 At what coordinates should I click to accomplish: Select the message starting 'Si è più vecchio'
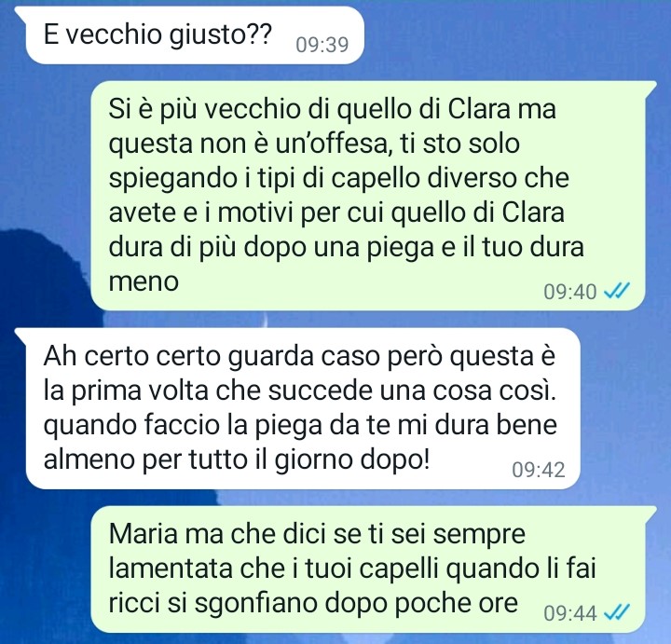point(368,195)
